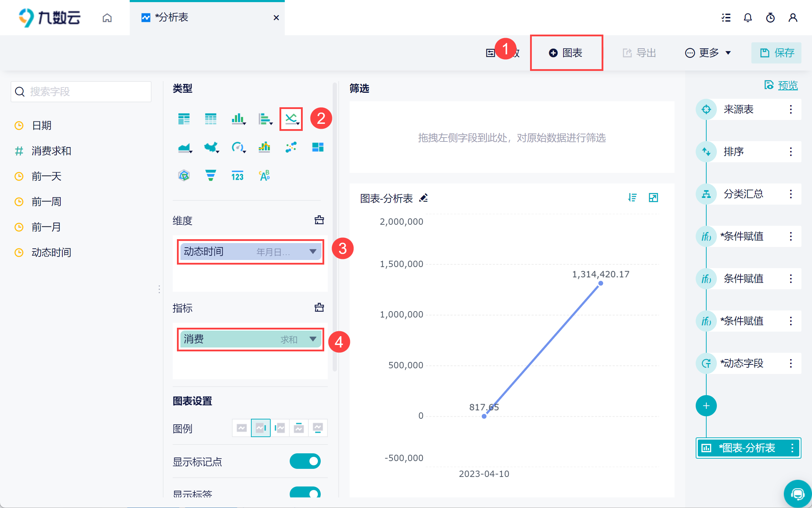The image size is (812, 508).
Task: Click the teal plus add-step button
Action: tap(706, 406)
